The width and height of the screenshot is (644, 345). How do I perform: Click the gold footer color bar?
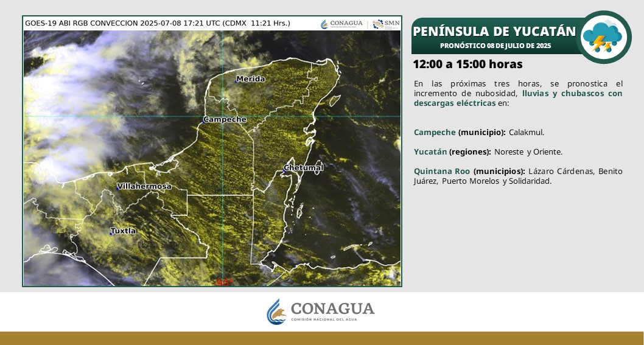coord(322,338)
